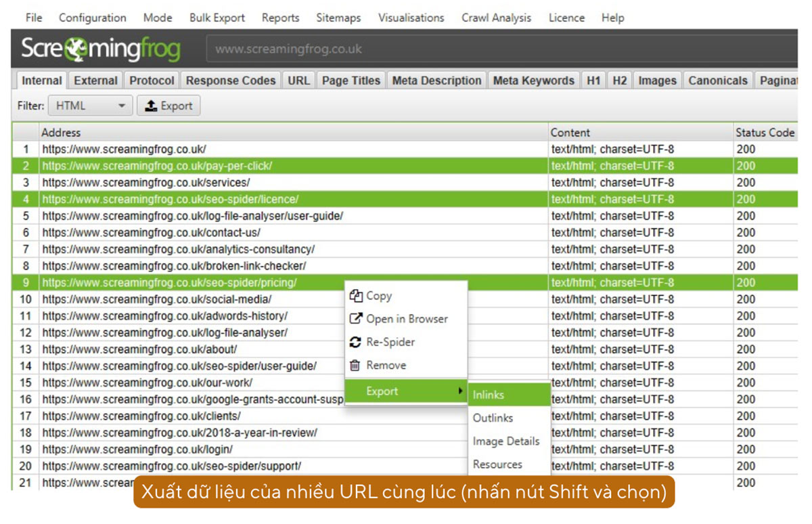
Task: Select the row with URL ending /seo-spider/support/
Action: 405,466
